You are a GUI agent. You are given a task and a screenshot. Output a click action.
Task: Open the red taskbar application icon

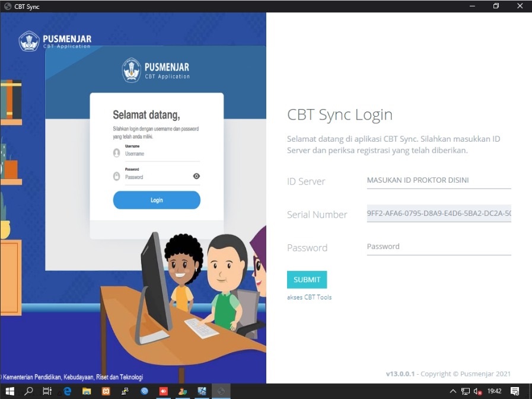click(x=164, y=391)
